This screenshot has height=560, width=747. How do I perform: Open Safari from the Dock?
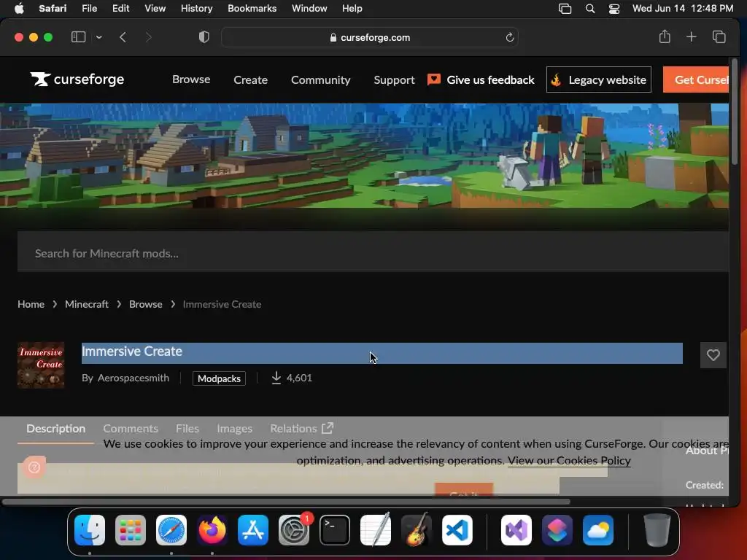point(171,530)
